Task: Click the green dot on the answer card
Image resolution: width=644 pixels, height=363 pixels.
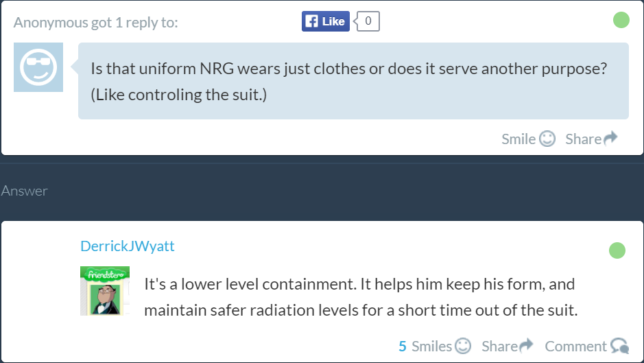Action: (x=617, y=250)
